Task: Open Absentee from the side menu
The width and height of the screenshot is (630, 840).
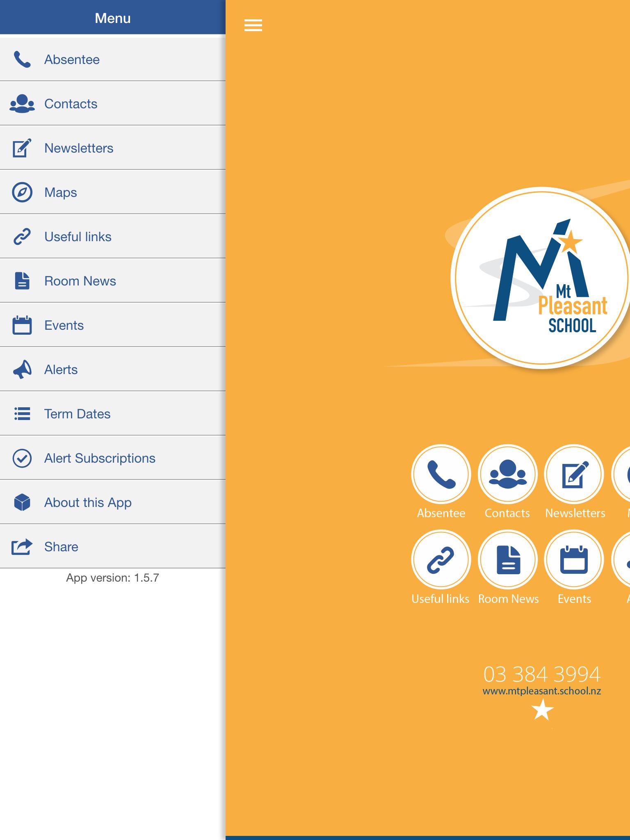Action: click(113, 59)
